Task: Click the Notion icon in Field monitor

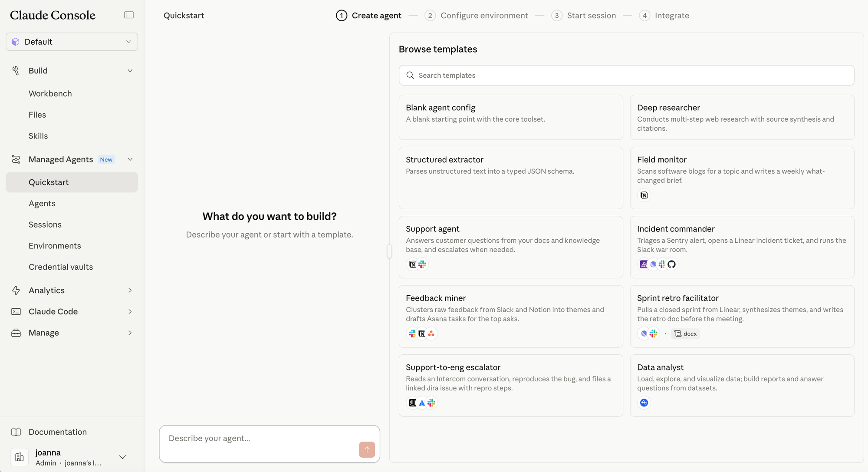Action: click(x=644, y=195)
